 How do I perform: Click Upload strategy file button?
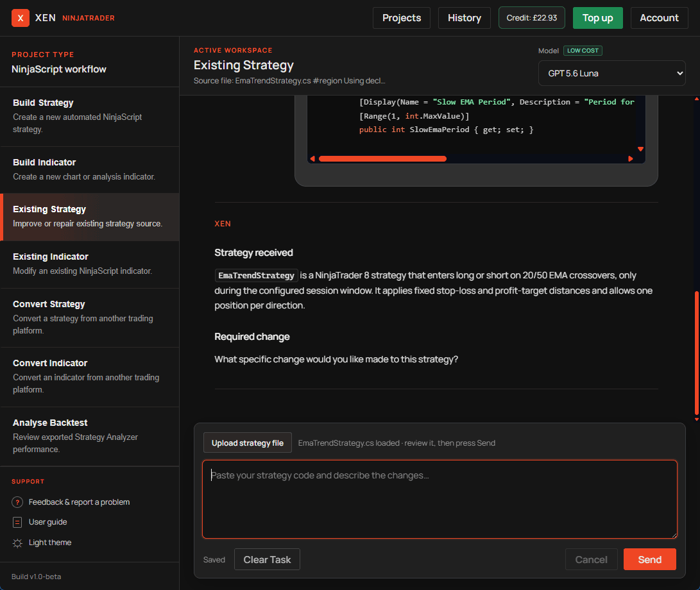[247, 442]
